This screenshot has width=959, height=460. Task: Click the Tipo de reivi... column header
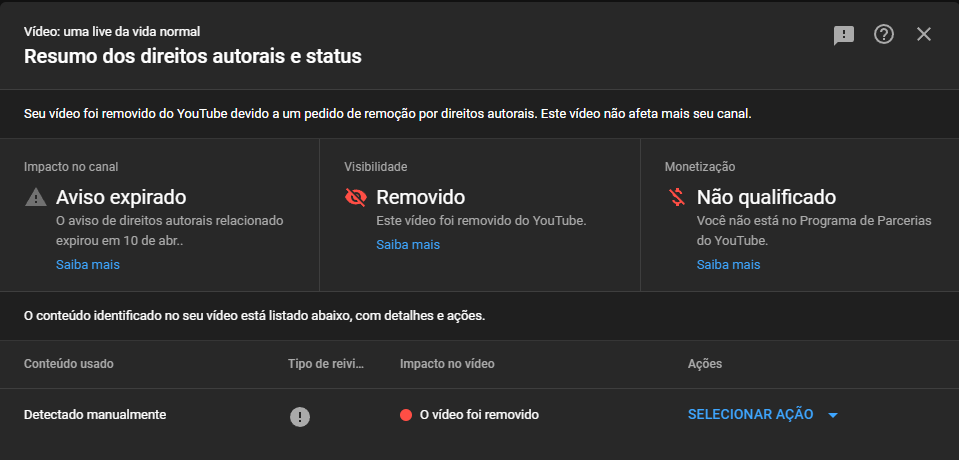pos(326,364)
